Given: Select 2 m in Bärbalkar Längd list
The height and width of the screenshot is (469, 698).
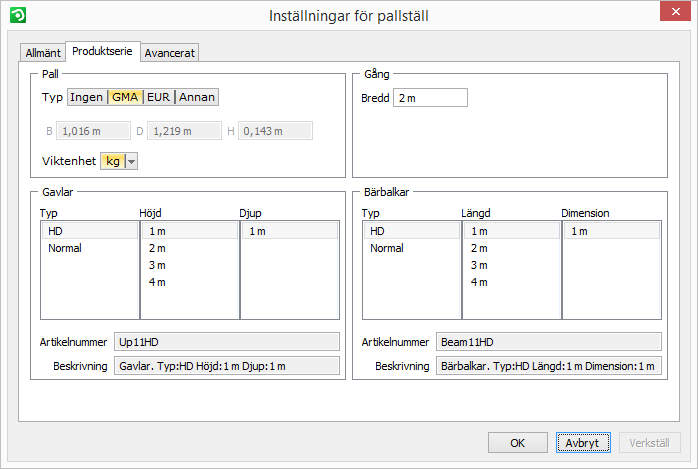Looking at the screenshot, I should point(479,248).
